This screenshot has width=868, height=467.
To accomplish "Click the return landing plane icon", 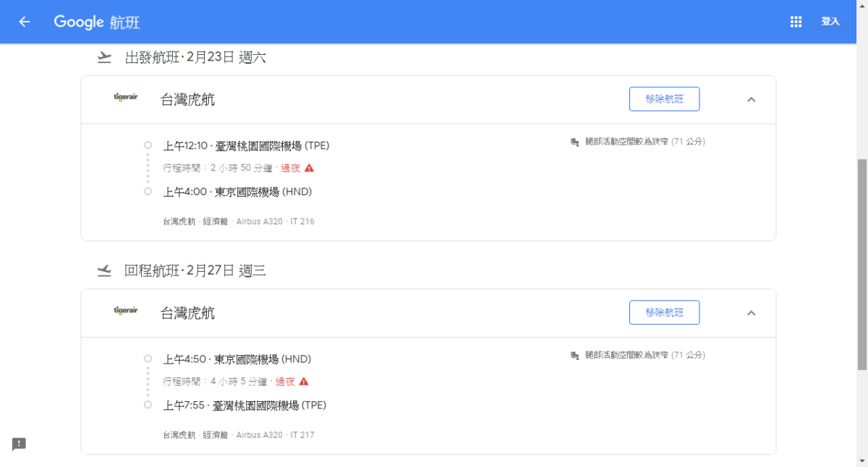I will (104, 270).
